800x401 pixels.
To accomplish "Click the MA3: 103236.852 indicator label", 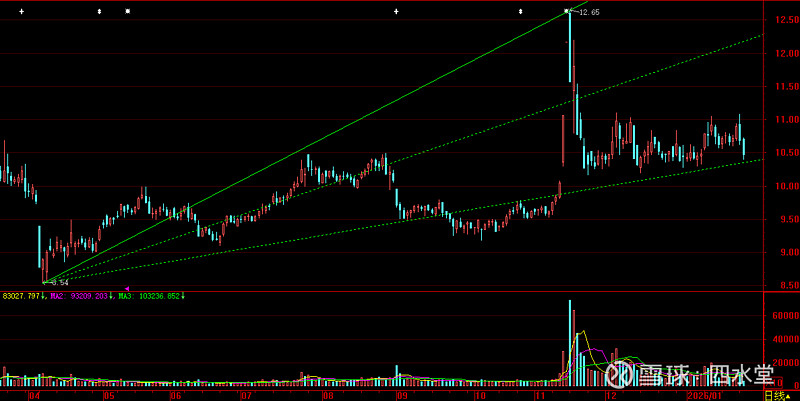I will pyautogui.click(x=149, y=296).
